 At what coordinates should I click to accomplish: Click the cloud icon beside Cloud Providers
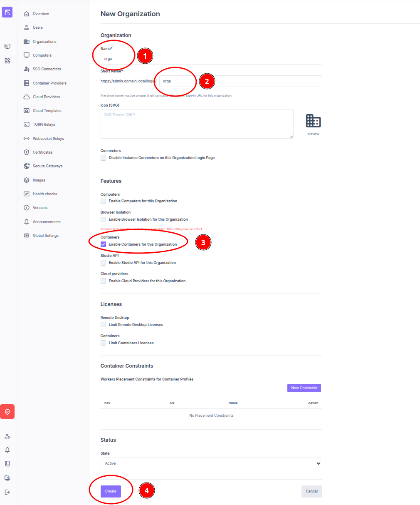tap(27, 97)
